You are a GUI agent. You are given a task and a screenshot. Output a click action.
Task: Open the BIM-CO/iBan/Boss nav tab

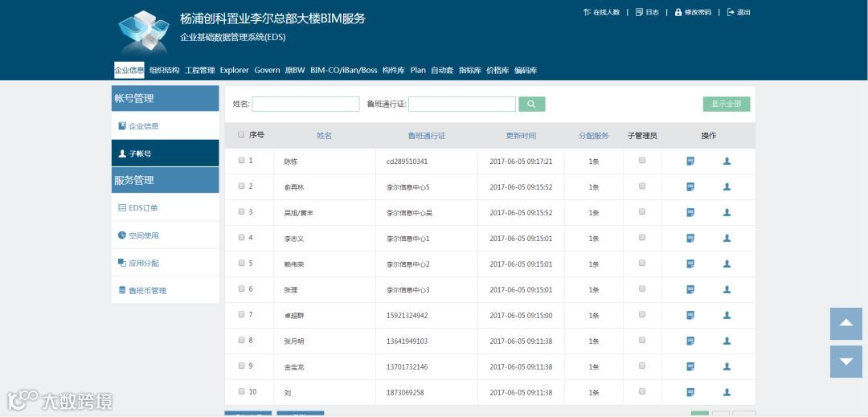click(x=344, y=70)
